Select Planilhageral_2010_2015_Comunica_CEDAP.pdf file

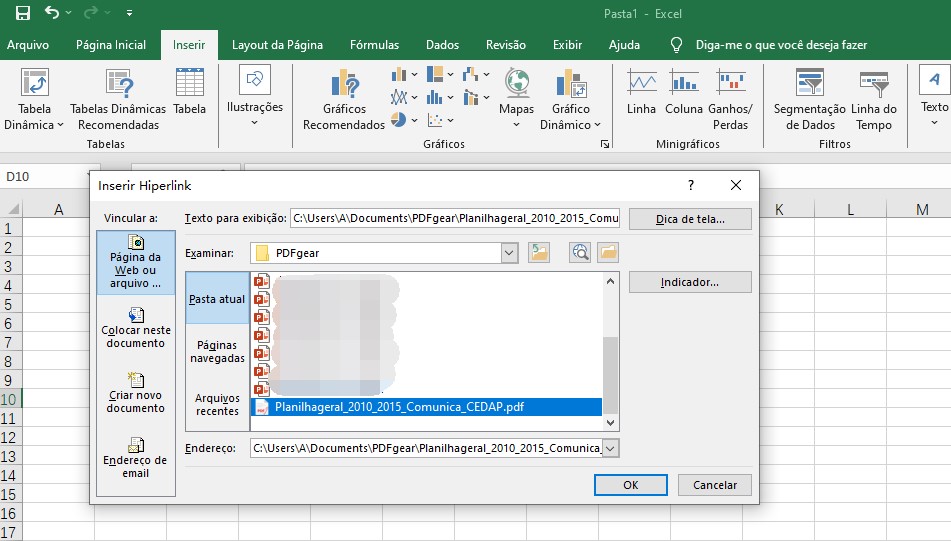(426, 407)
